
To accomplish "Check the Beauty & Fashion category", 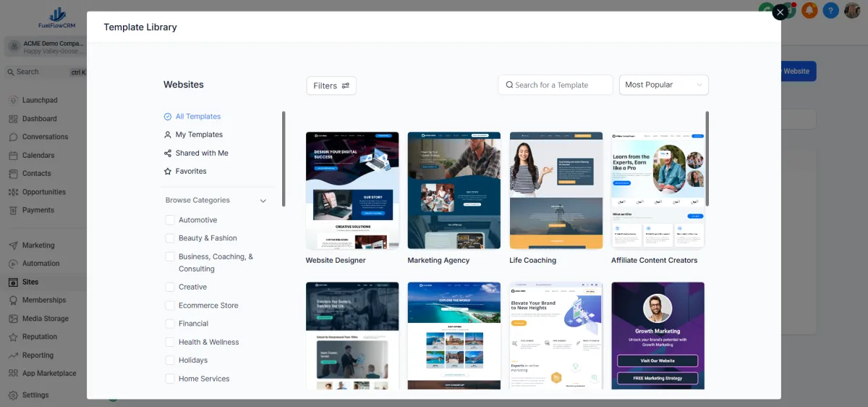I will pos(170,238).
